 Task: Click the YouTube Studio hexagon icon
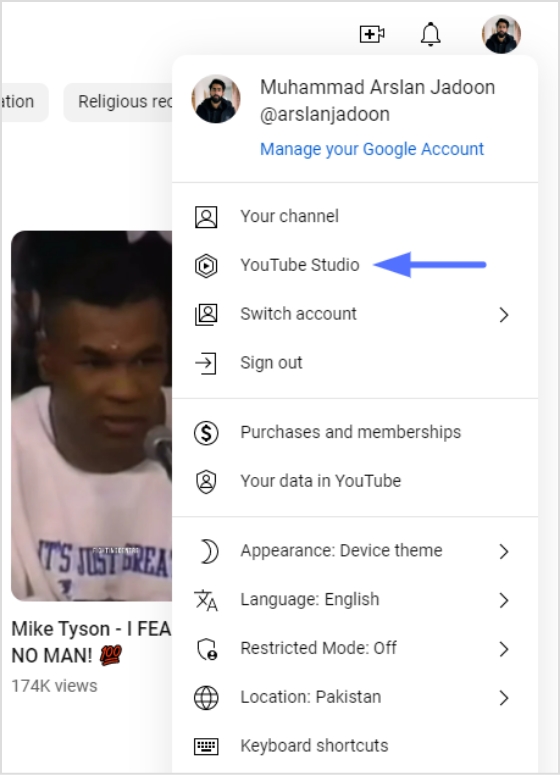206,265
